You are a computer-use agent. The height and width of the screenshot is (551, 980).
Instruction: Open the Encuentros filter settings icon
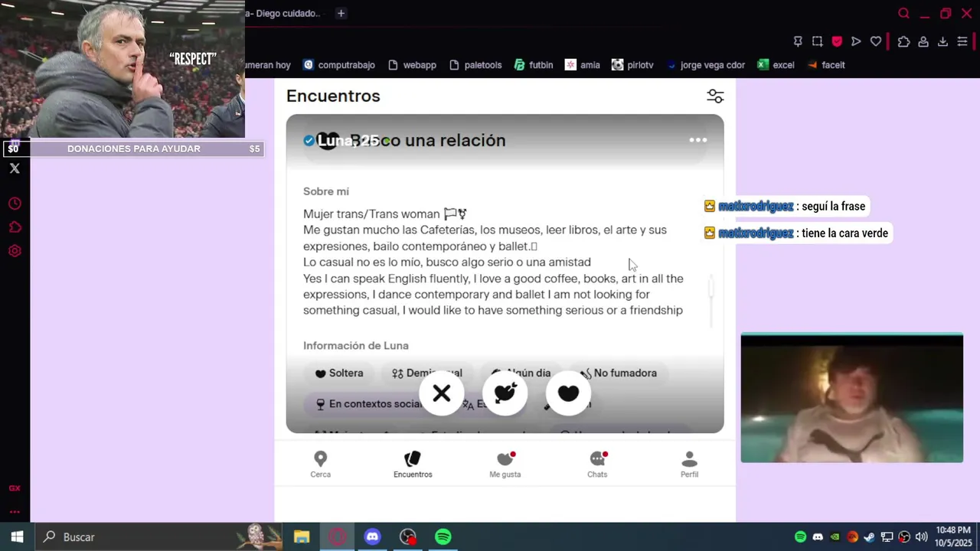pos(714,96)
